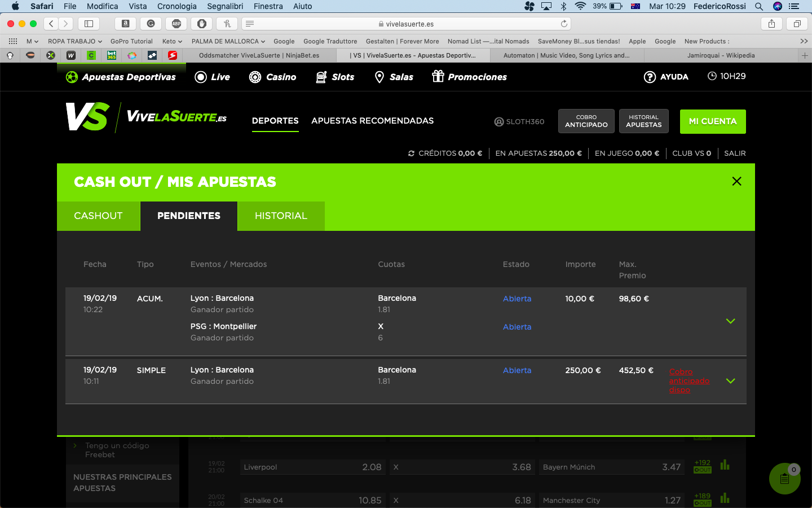Open Salas via the location pin icon
The height and width of the screenshot is (508, 812).
pos(379,77)
